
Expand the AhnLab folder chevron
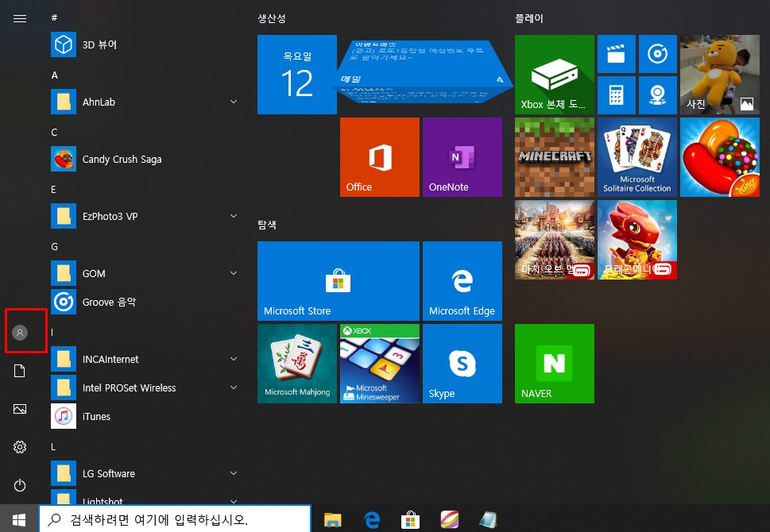click(x=234, y=102)
